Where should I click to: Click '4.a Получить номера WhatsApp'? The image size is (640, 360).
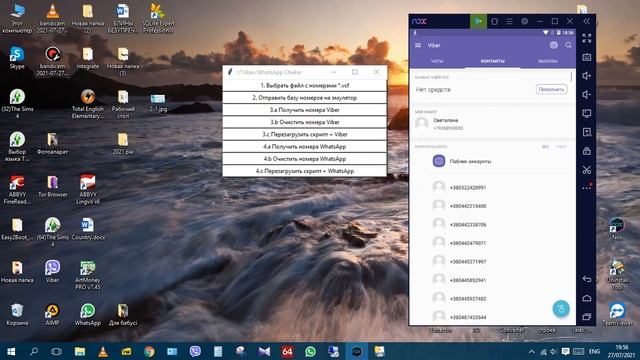pos(304,147)
